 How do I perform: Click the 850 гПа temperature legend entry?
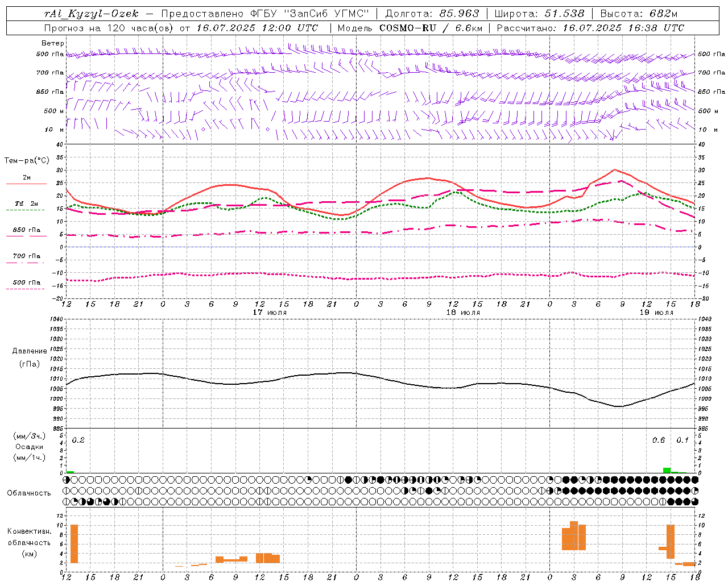pos(26,230)
